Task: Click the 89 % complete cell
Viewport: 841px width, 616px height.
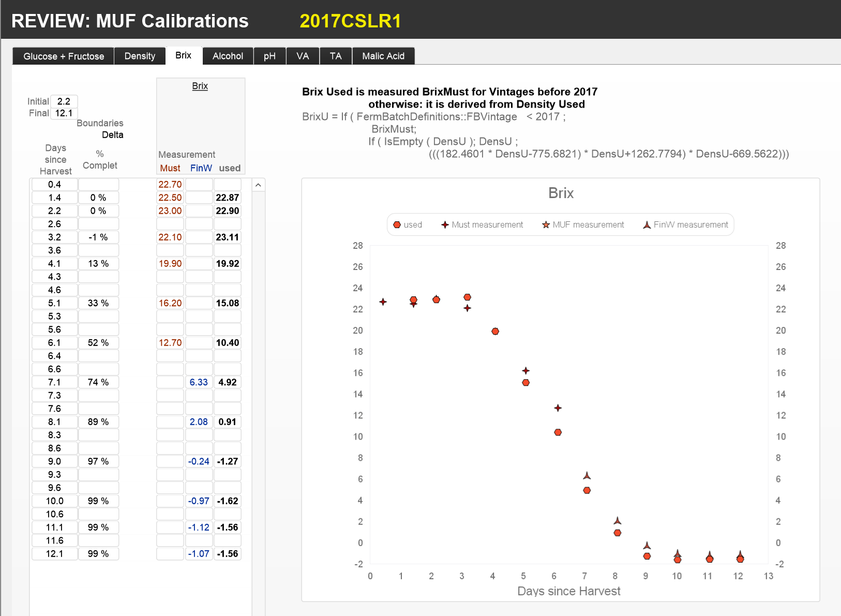Action: coord(98,422)
